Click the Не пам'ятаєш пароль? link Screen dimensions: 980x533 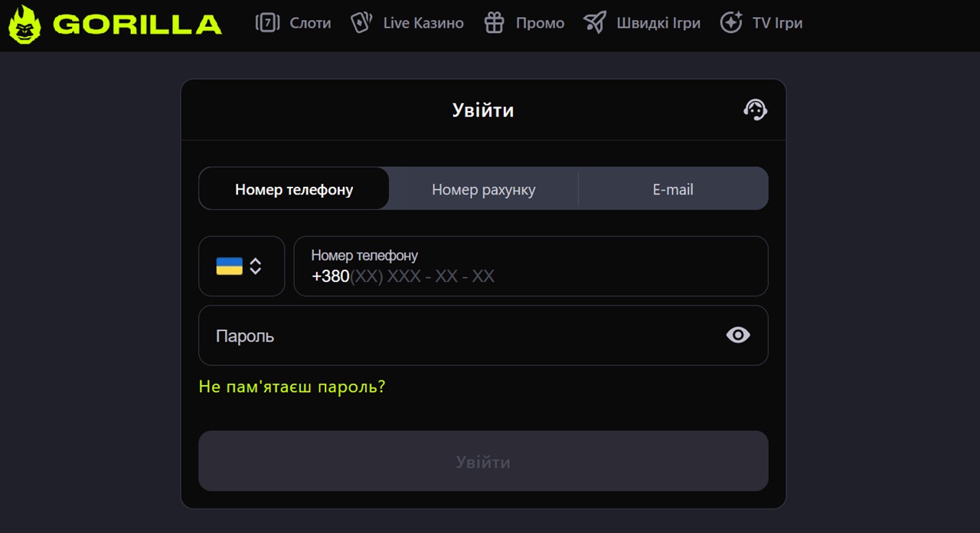point(292,387)
